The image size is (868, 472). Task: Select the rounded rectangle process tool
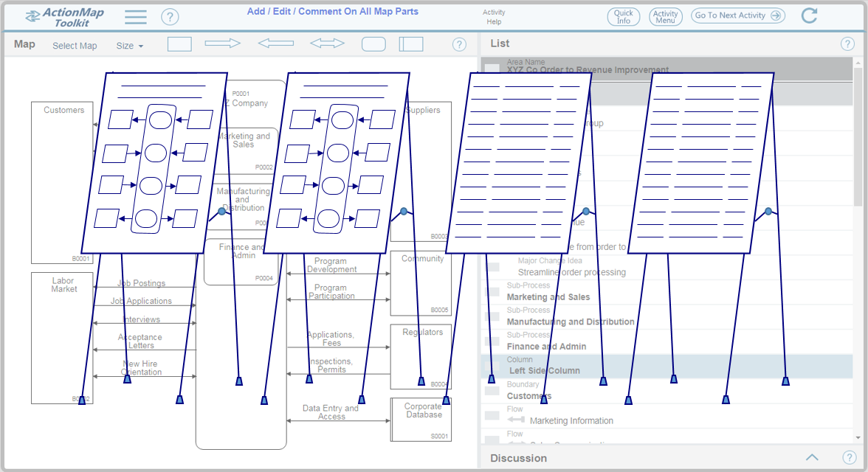point(373,44)
